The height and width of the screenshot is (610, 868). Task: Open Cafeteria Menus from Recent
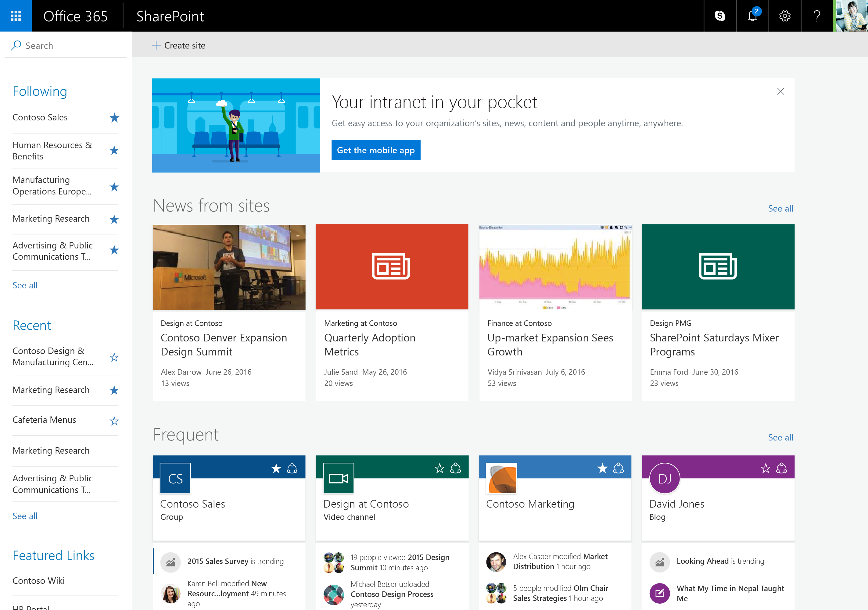point(44,420)
